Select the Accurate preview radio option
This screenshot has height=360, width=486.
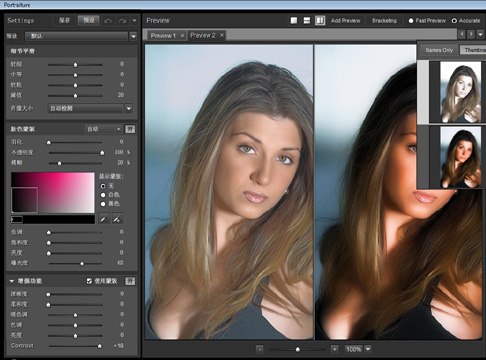(454, 21)
